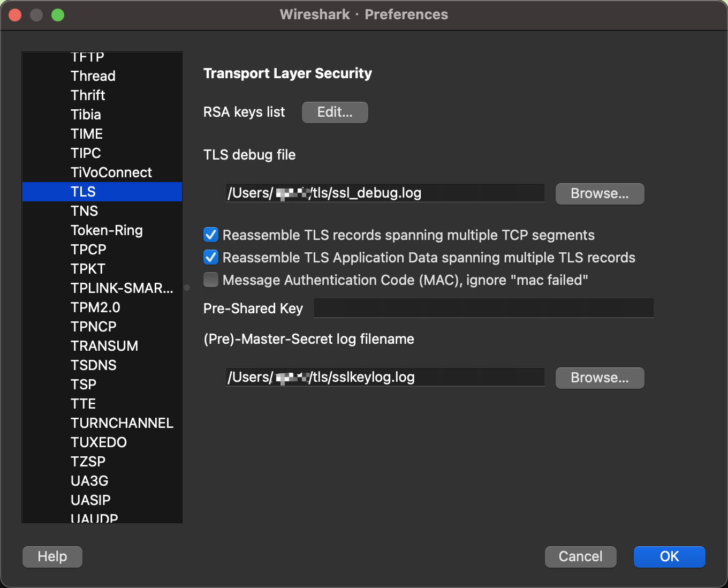Image resolution: width=728 pixels, height=588 pixels.
Task: Toggle Reassemble TLS Application Data checkbox
Action: (211, 258)
